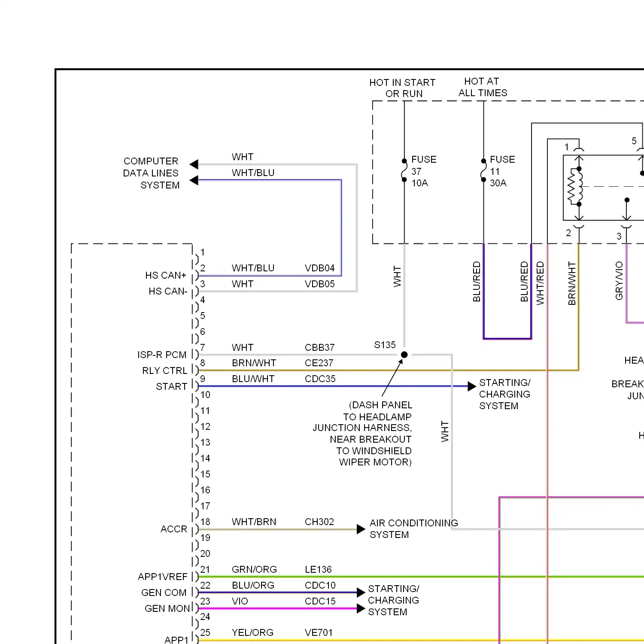Click arrowhead pointing to Air Conditioning System

(361, 529)
